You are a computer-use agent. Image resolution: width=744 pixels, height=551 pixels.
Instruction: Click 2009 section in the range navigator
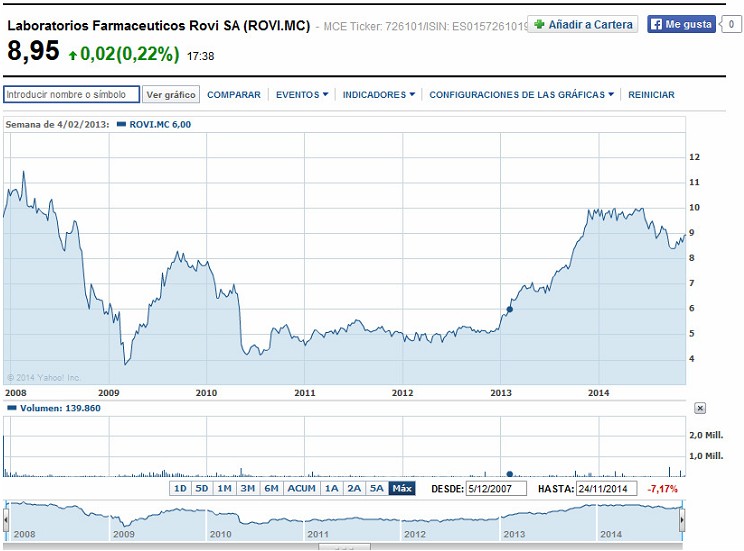click(158, 520)
